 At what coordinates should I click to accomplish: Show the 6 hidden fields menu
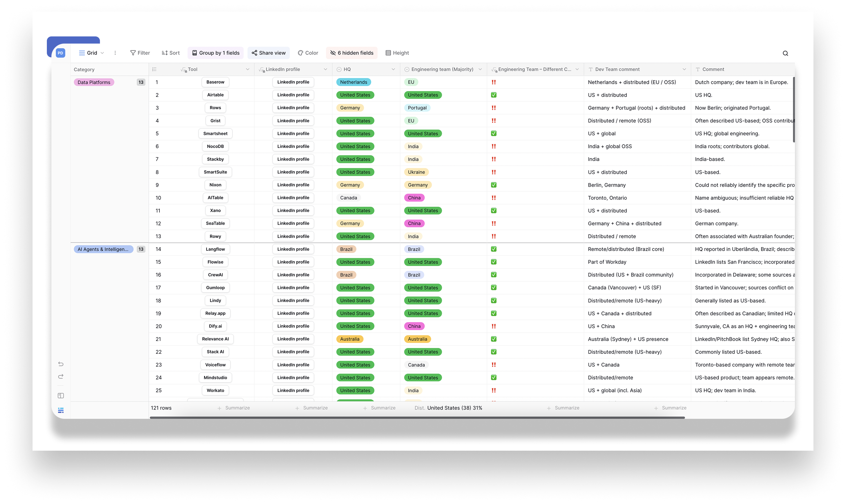352,53
